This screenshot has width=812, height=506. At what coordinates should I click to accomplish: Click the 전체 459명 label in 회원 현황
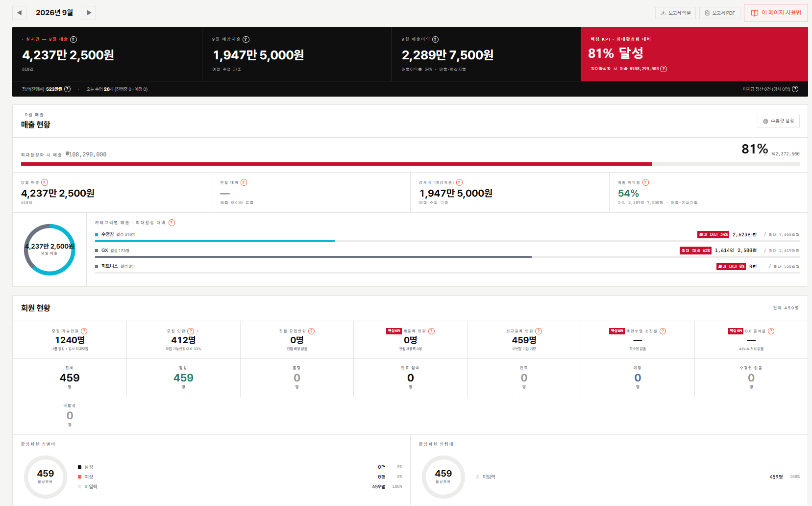pyautogui.click(x=786, y=308)
